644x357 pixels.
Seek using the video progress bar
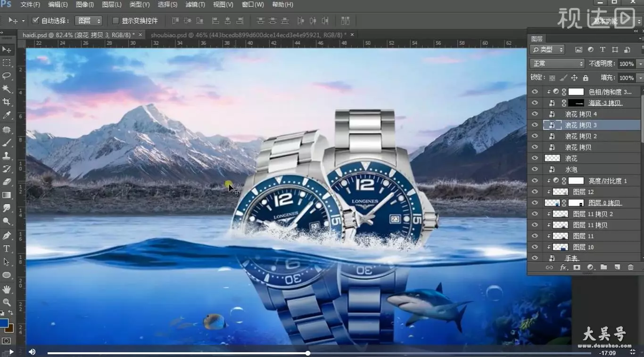click(319, 353)
